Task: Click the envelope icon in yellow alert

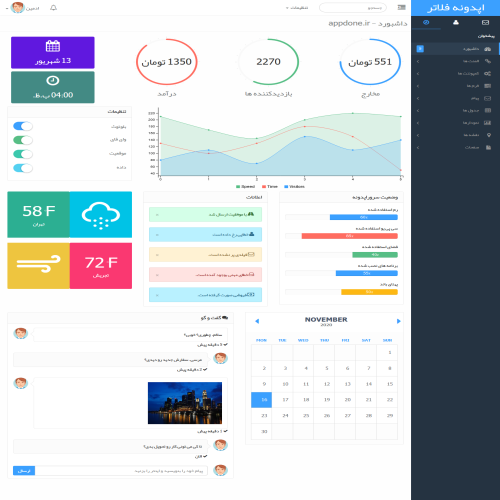Action: pos(251,255)
